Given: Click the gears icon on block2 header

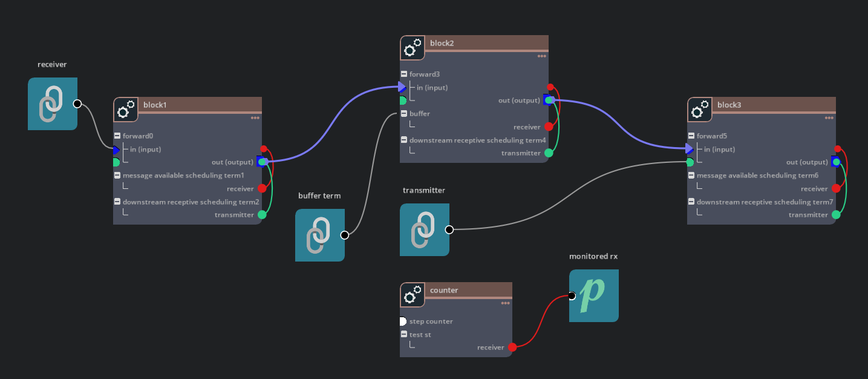Looking at the screenshot, I should pyautogui.click(x=413, y=48).
